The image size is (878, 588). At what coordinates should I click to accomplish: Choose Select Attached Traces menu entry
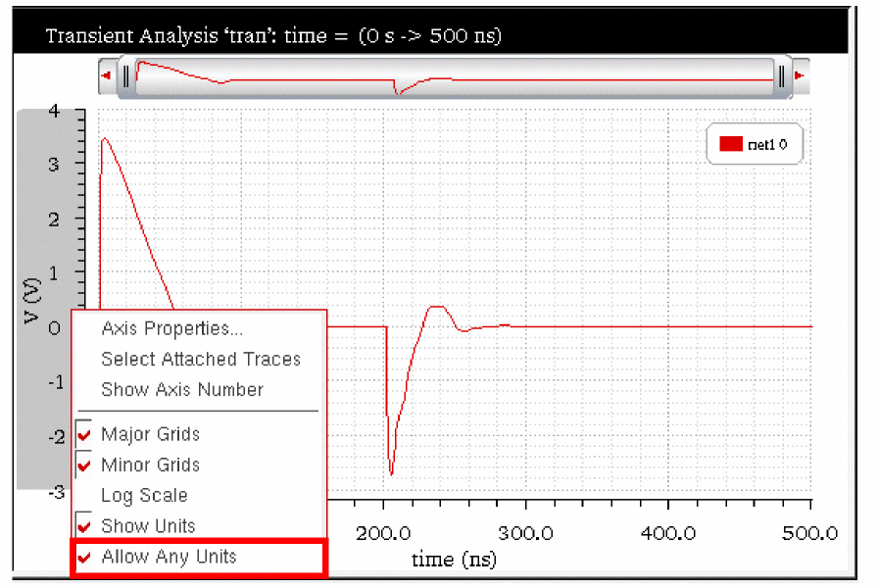coord(201,359)
